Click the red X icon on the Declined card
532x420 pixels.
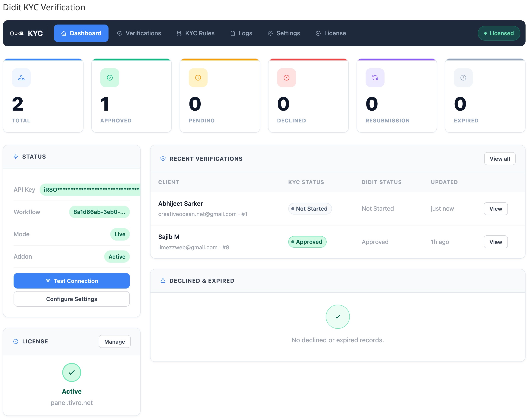[x=286, y=78]
